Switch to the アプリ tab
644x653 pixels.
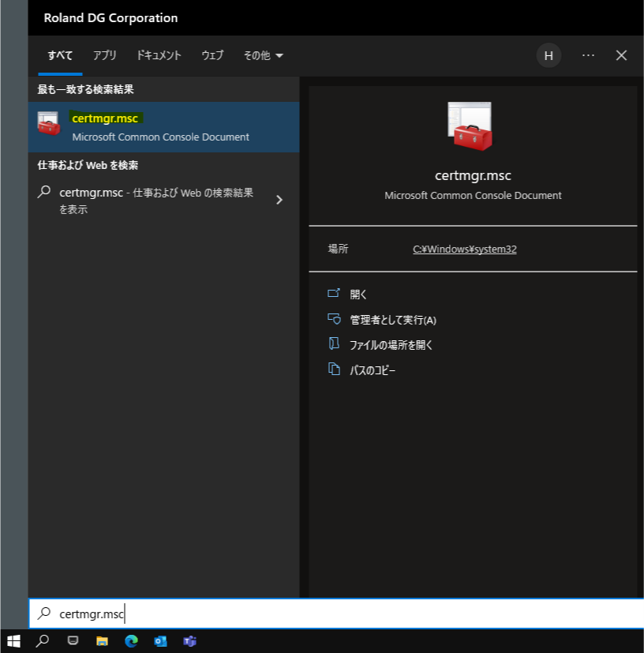coord(104,55)
